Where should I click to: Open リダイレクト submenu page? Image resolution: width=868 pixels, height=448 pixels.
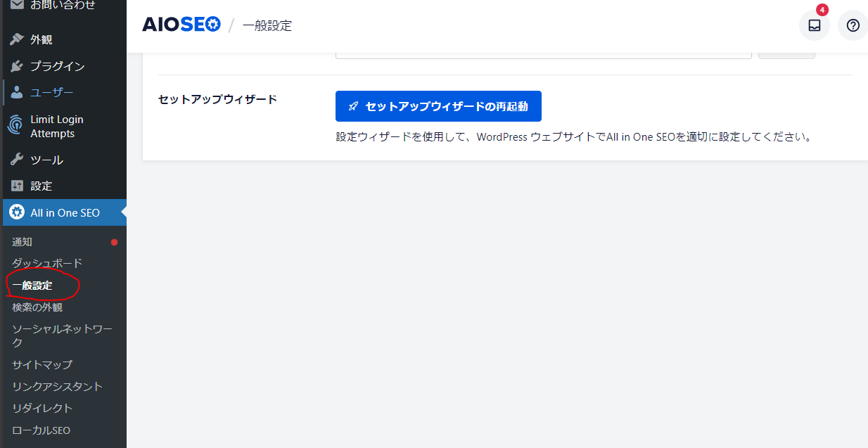pos(42,408)
